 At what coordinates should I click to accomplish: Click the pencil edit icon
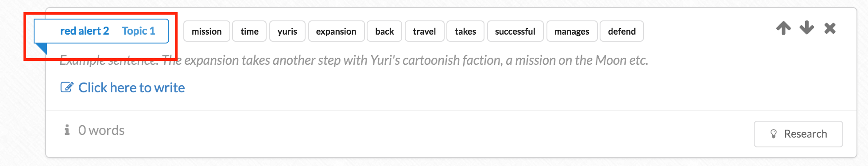coord(67,87)
